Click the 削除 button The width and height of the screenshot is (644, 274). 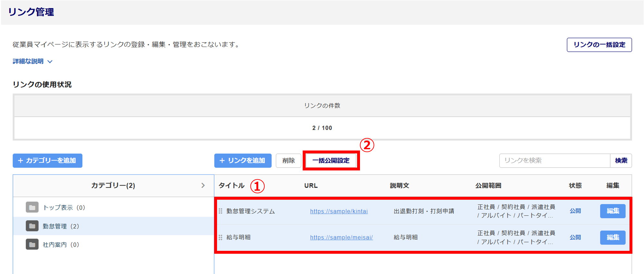pyautogui.click(x=288, y=160)
